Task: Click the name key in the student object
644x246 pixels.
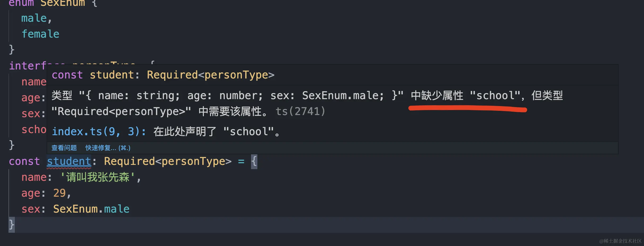Action: (x=34, y=177)
